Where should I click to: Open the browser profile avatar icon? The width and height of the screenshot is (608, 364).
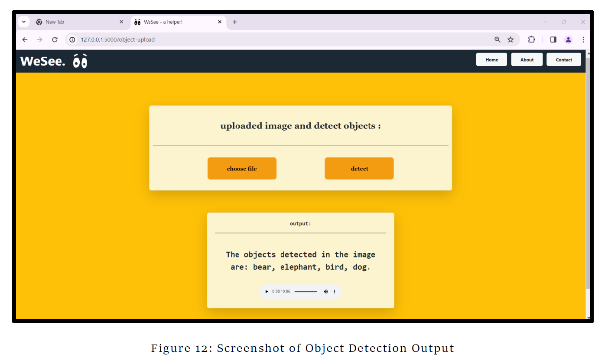click(x=568, y=39)
